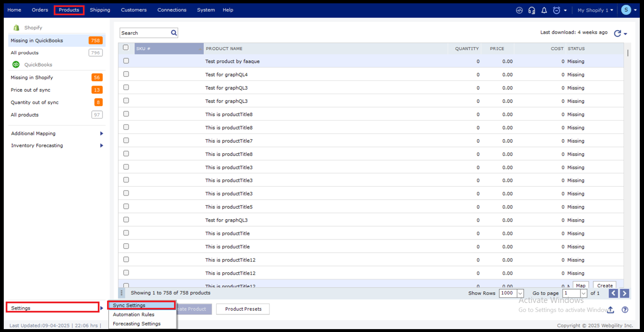This screenshot has height=332, width=644.
Task: Check the select-all checkbox in header
Action: (126, 48)
